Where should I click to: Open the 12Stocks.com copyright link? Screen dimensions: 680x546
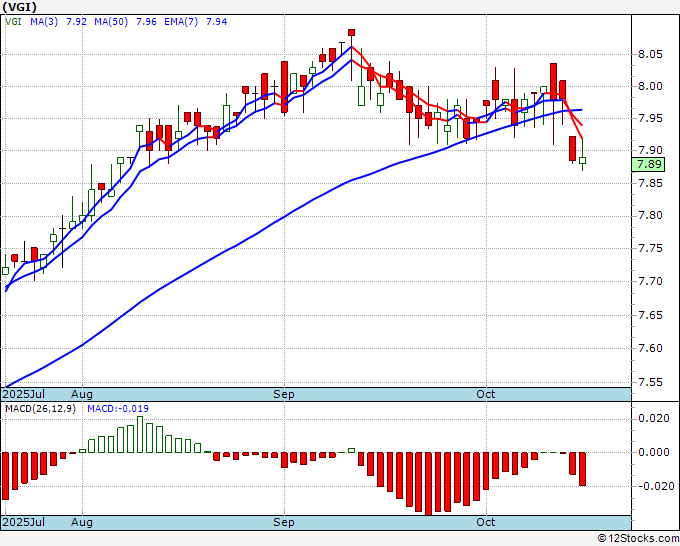(638, 539)
